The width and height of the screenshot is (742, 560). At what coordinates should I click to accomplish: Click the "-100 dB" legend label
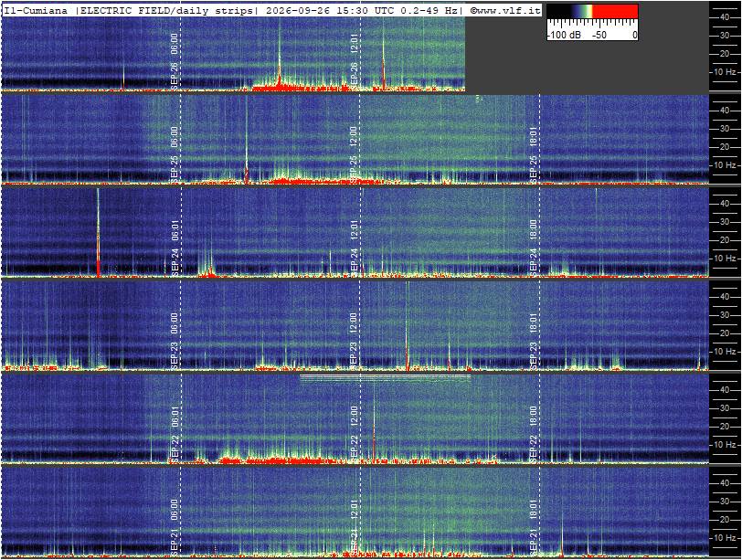[564, 35]
